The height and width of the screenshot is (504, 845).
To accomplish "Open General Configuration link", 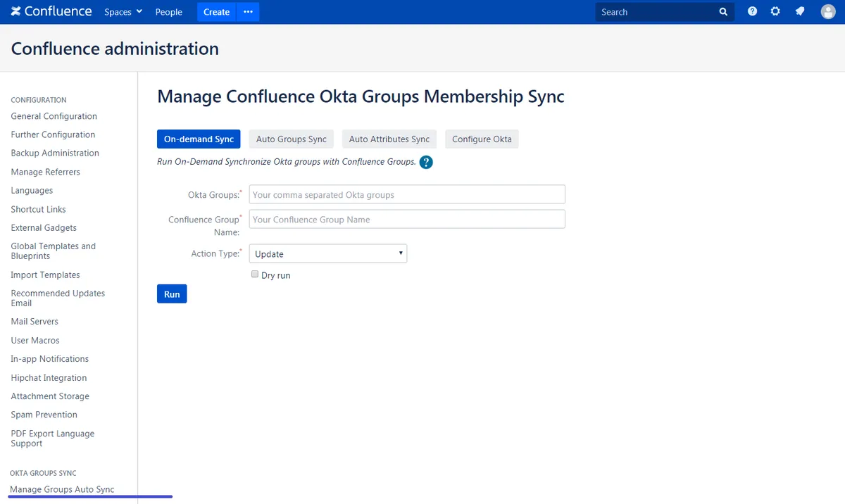I will [54, 116].
